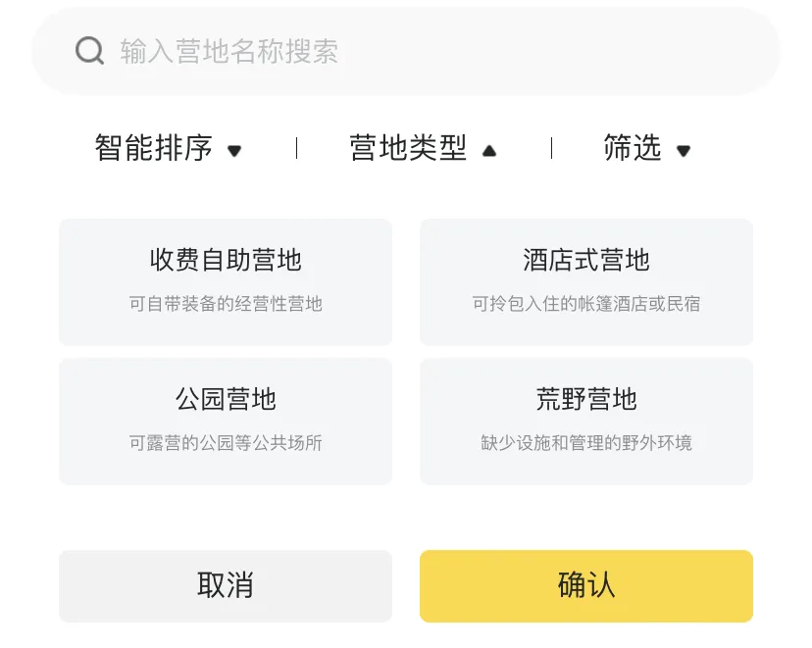Viewport: 812px width, 648px height.
Task: Select the 收费自助营地 camp type
Action: [x=226, y=261]
